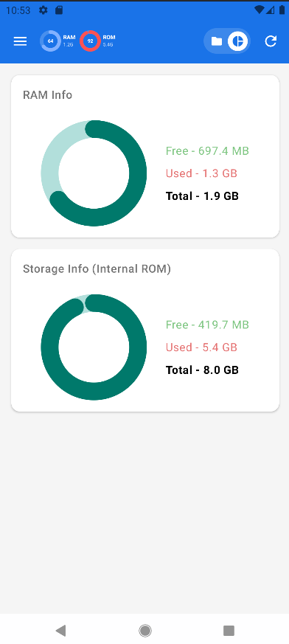Image resolution: width=289 pixels, height=644 pixels.
Task: Tap the Total - 1.9 GB RAM text
Action: point(202,196)
